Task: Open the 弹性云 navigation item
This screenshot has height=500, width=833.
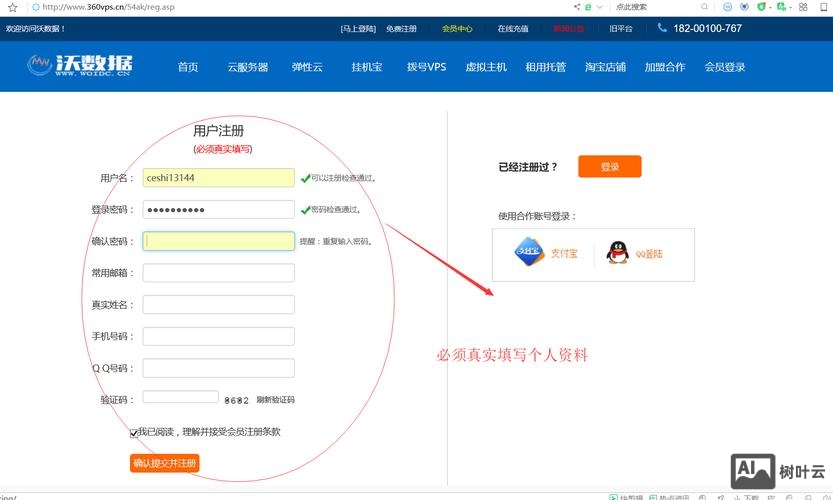Action: point(307,67)
